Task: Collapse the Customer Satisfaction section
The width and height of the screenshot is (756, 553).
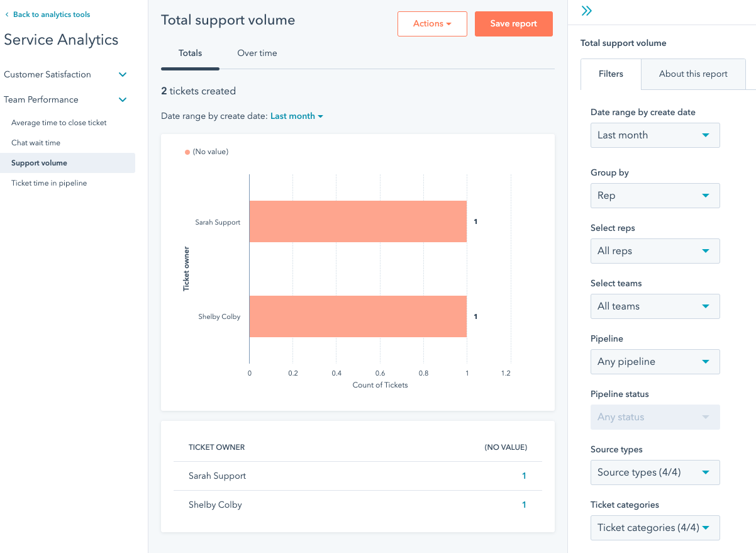Action: click(x=123, y=75)
